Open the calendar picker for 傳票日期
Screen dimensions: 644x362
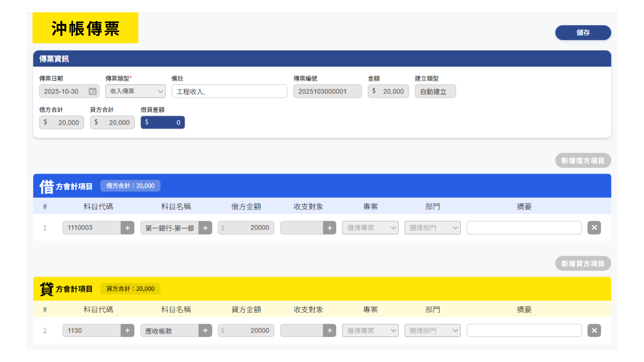[93, 91]
